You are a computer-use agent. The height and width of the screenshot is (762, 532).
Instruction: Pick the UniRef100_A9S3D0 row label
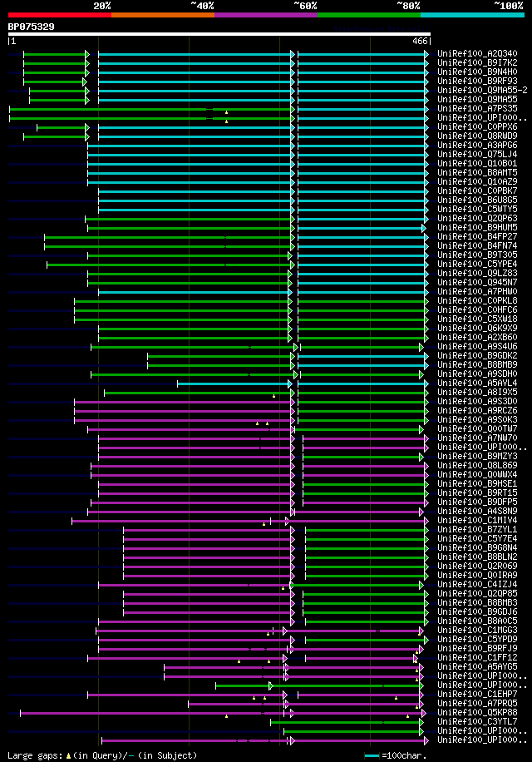click(x=477, y=402)
